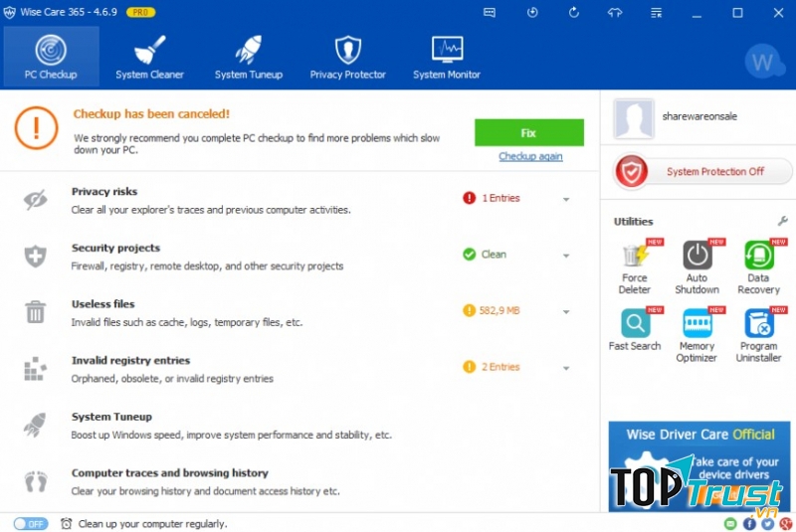Click the Invalid registry entries heading
Image resolution: width=796 pixels, height=532 pixels.
131,361
